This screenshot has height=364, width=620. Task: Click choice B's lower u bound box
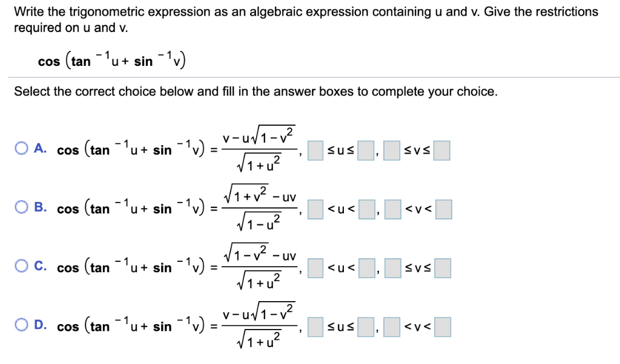[x=315, y=209]
